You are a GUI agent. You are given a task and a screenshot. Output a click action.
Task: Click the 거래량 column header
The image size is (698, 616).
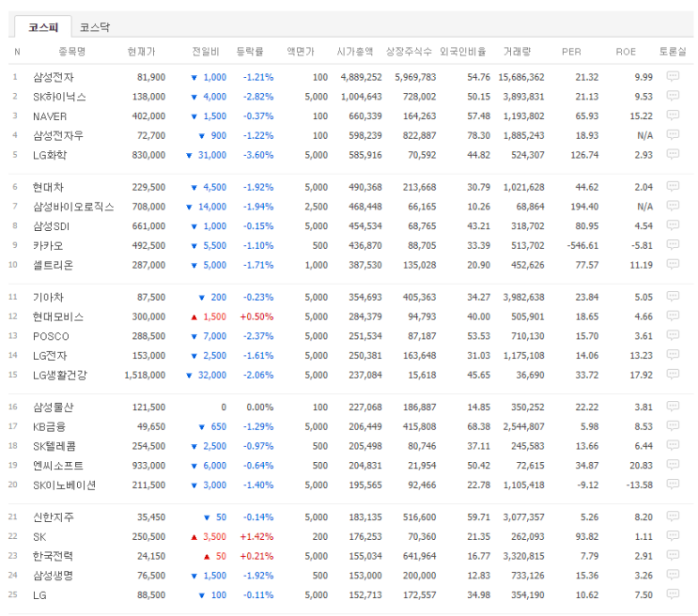pos(518,52)
